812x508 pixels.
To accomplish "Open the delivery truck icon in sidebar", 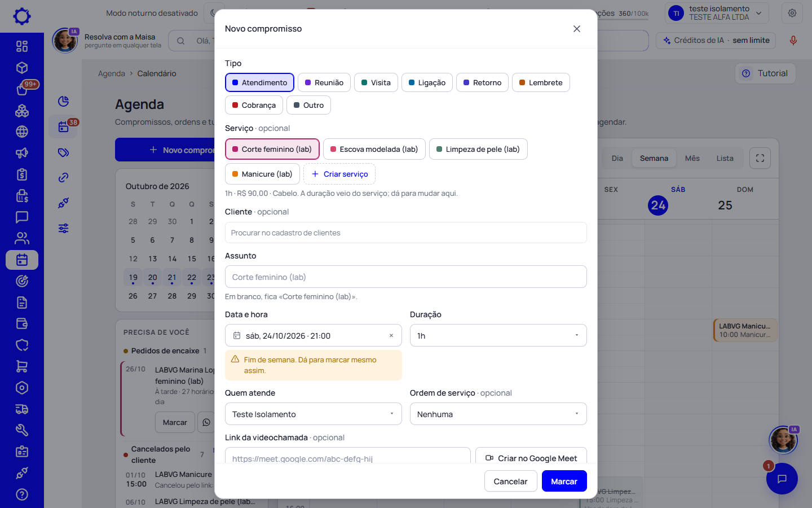I will pyautogui.click(x=22, y=409).
